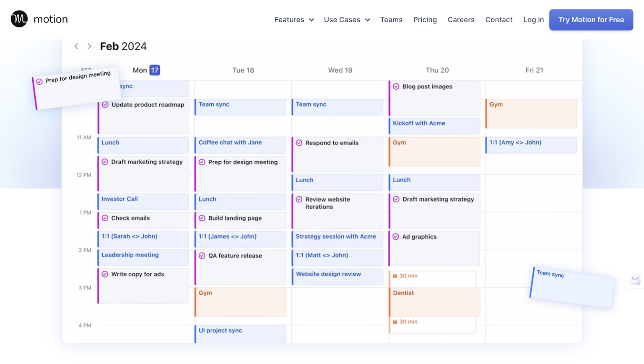Open the Pricing page from the navigation
This screenshot has height=364, width=644.
(425, 19)
